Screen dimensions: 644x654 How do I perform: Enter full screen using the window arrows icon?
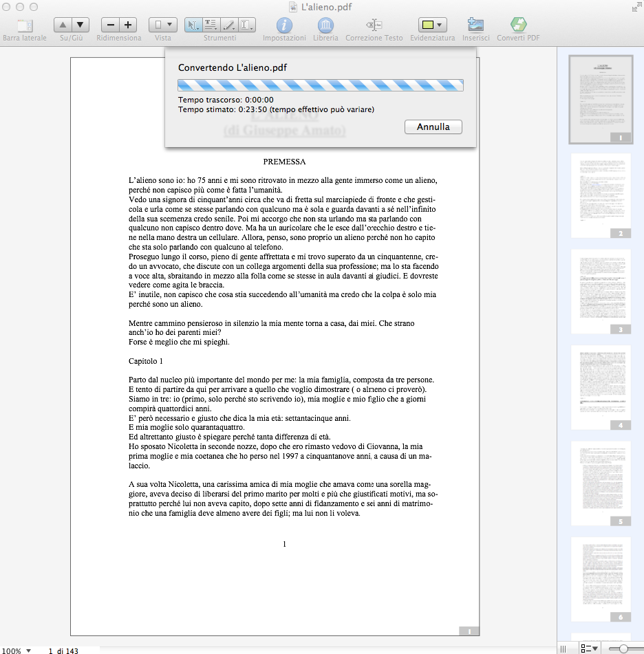(636, 7)
